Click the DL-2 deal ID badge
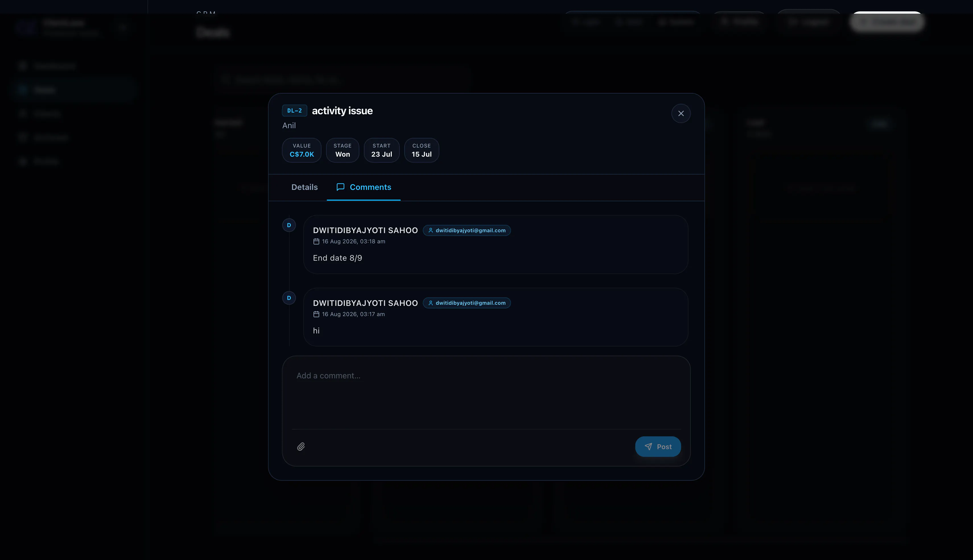Screen dimensions: 973x560 294,111
